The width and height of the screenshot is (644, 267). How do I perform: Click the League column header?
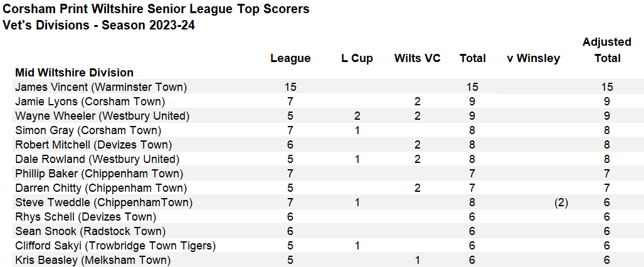click(x=290, y=59)
